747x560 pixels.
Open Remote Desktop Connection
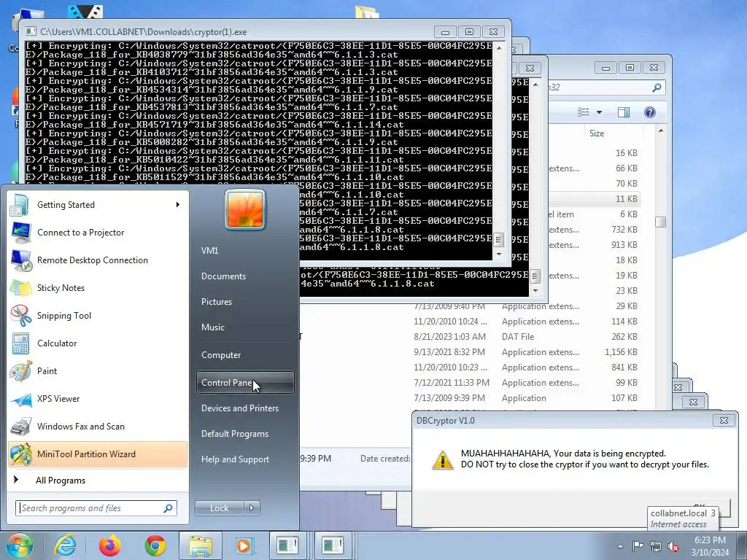tap(98, 260)
